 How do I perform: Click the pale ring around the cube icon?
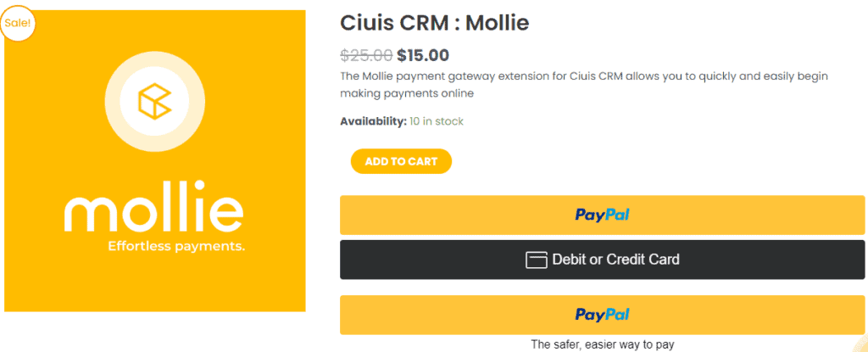click(x=154, y=101)
